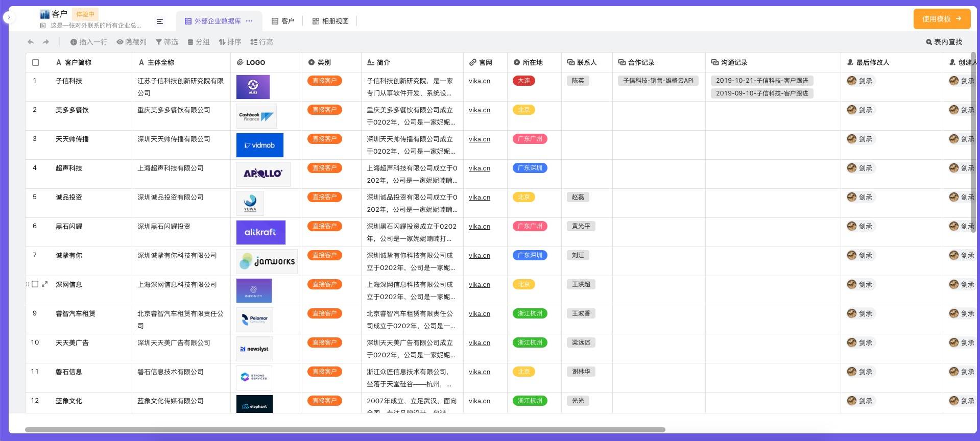Open the 隐藏列 eye option
Viewport: 980px width, 441px height.
click(131, 42)
